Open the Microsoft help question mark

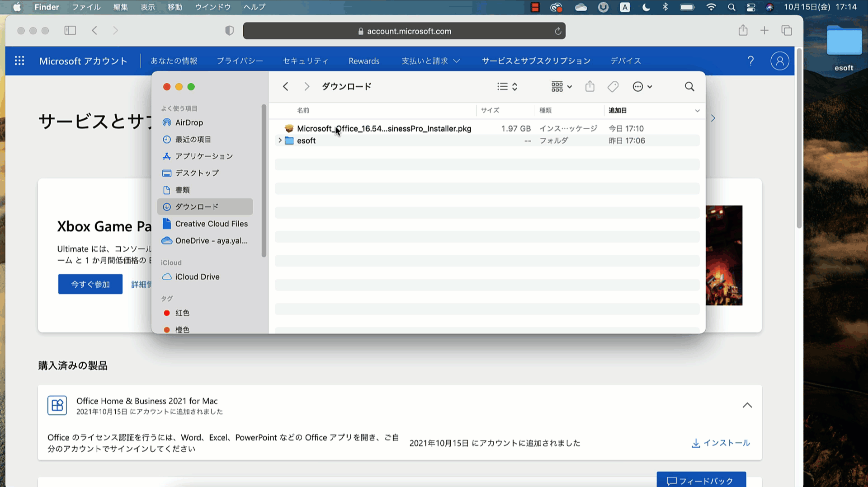tap(750, 61)
